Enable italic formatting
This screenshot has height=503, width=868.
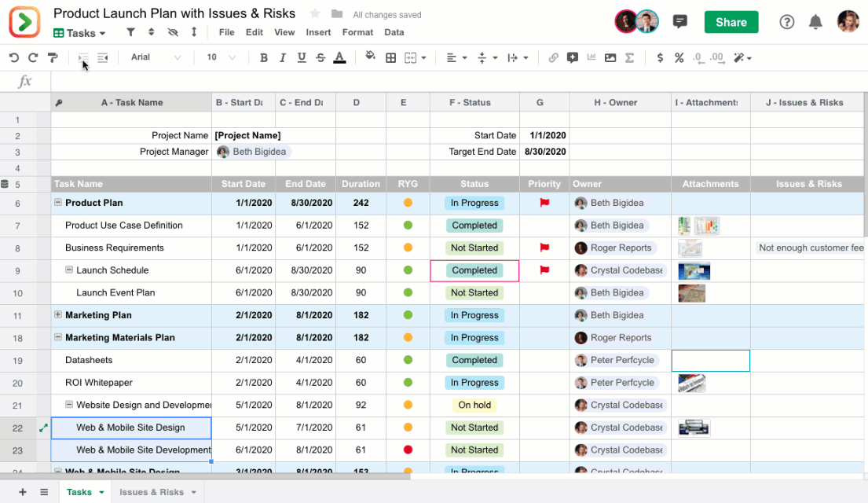pos(283,57)
